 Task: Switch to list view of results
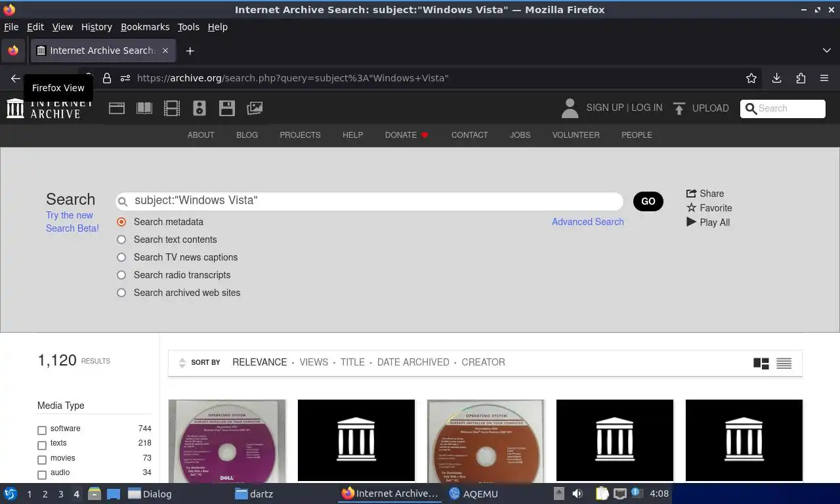point(784,363)
